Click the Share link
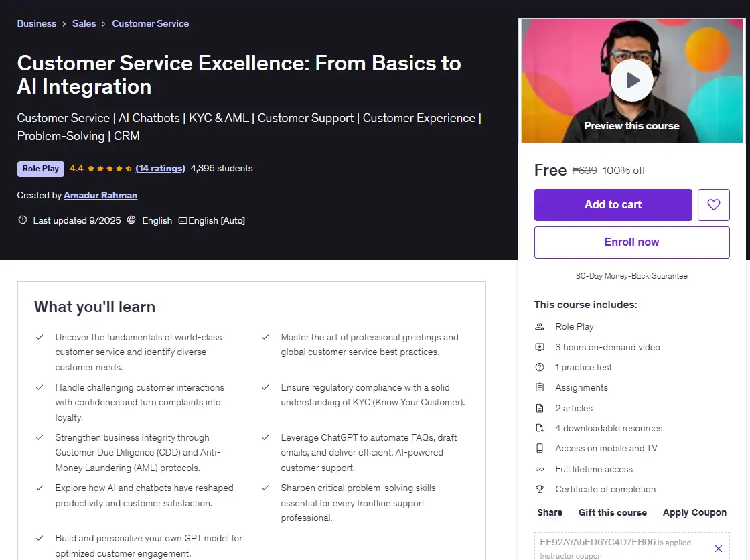The image size is (750, 560). pos(550,512)
